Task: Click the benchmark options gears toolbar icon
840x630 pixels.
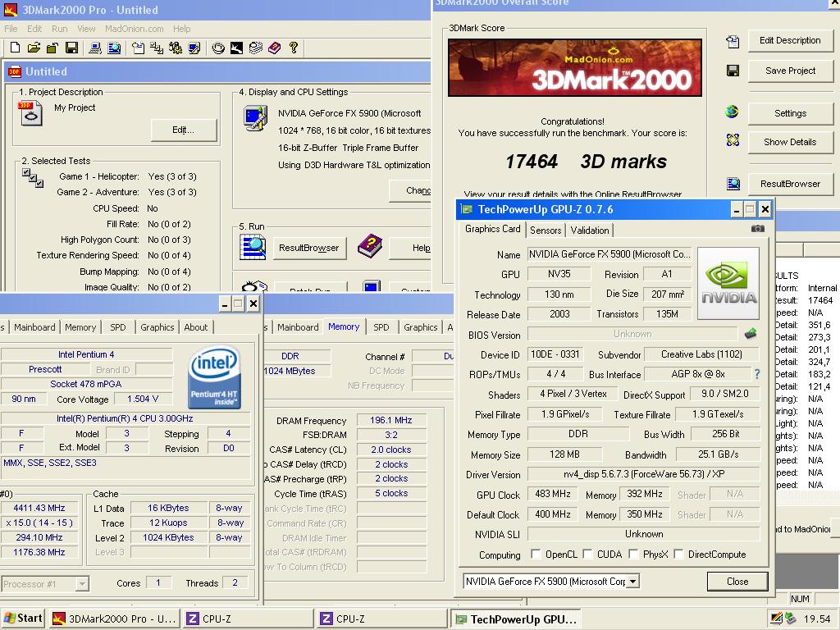Action: (176, 48)
